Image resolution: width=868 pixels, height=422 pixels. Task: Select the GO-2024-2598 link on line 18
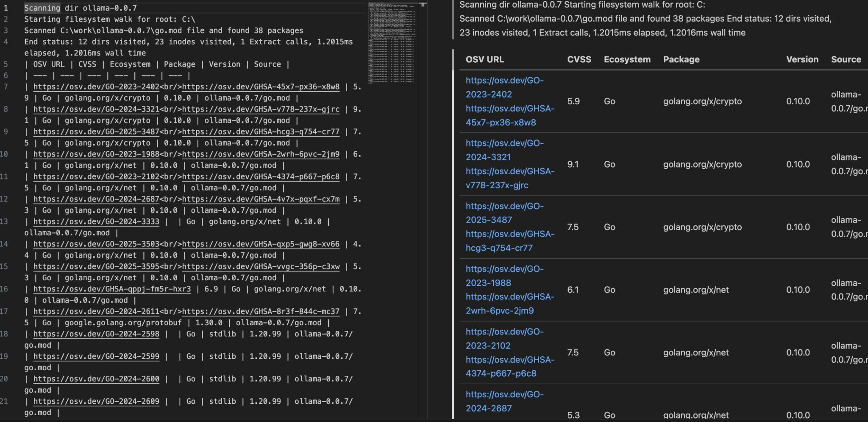(96, 334)
